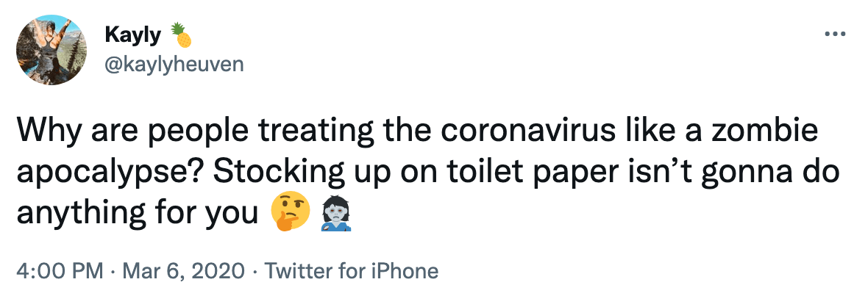Click the 4:00 PM timestamp
This screenshot has width=868, height=307.
pyautogui.click(x=57, y=271)
